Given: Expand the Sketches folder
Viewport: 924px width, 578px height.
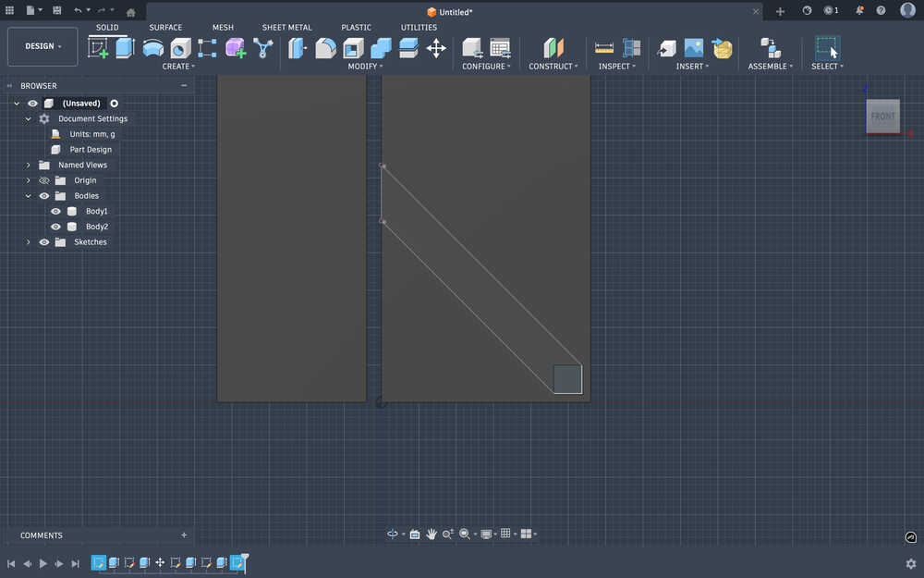Looking at the screenshot, I should 28,241.
